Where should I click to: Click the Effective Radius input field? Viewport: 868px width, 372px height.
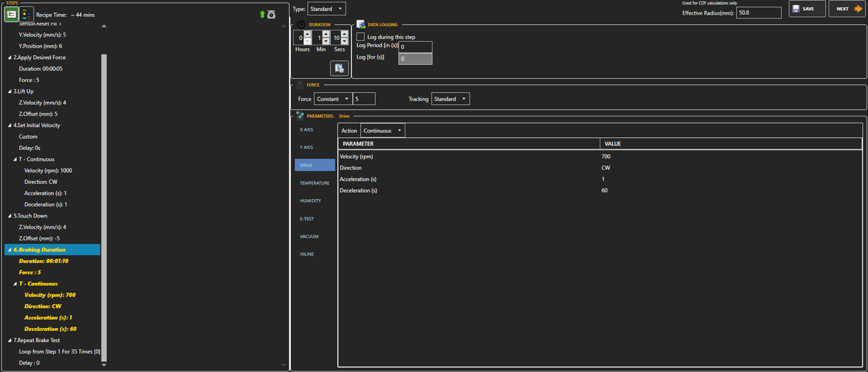(x=758, y=13)
